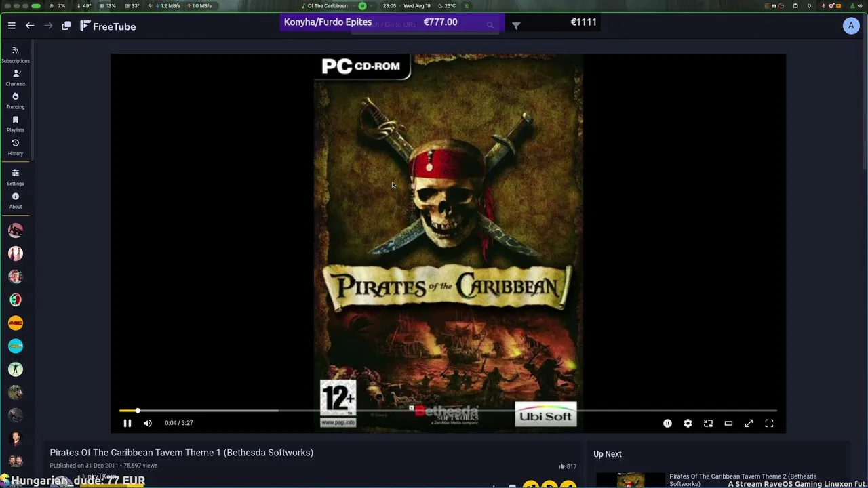Screen dimensions: 868x488
Task: Go forward with the right arrow
Action: click(x=48, y=26)
